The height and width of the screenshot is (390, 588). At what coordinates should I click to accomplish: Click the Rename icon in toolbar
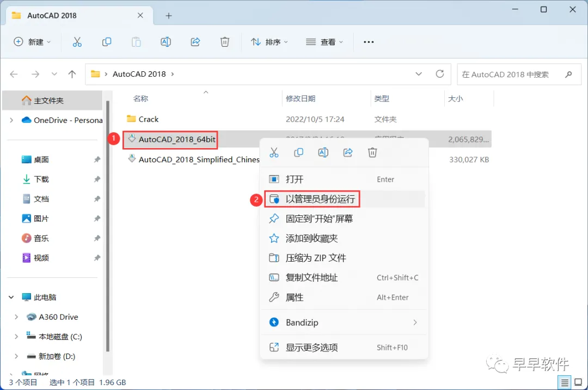(x=166, y=42)
